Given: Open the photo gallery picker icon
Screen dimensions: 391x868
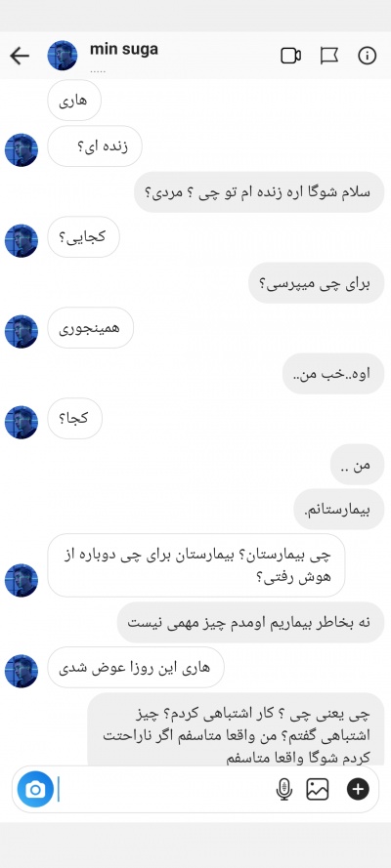Looking at the screenshot, I should [x=318, y=789].
